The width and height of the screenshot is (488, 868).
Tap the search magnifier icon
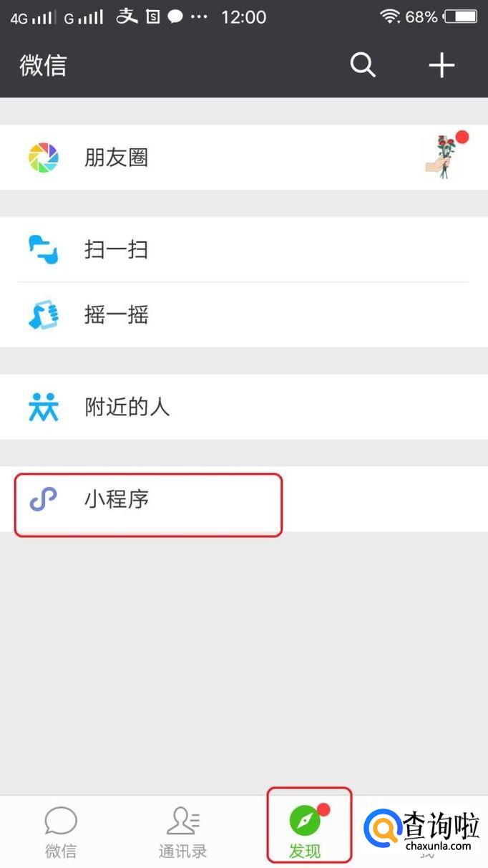(x=363, y=65)
